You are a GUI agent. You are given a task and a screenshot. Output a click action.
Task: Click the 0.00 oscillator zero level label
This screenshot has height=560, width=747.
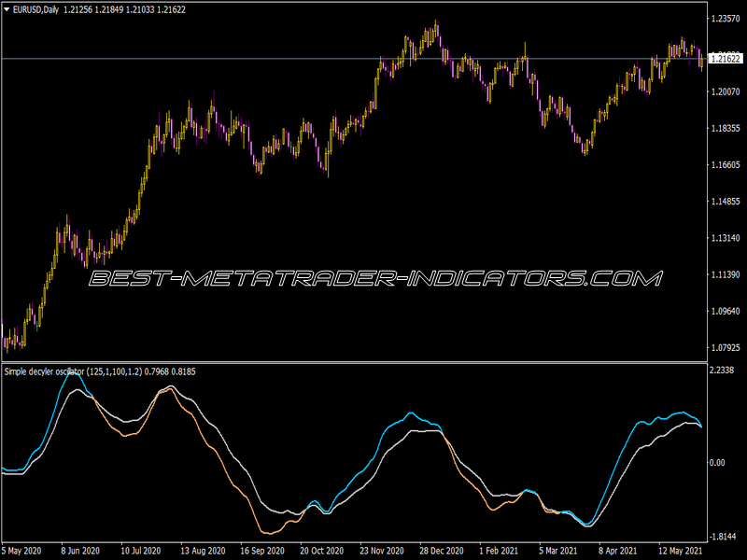pos(717,462)
